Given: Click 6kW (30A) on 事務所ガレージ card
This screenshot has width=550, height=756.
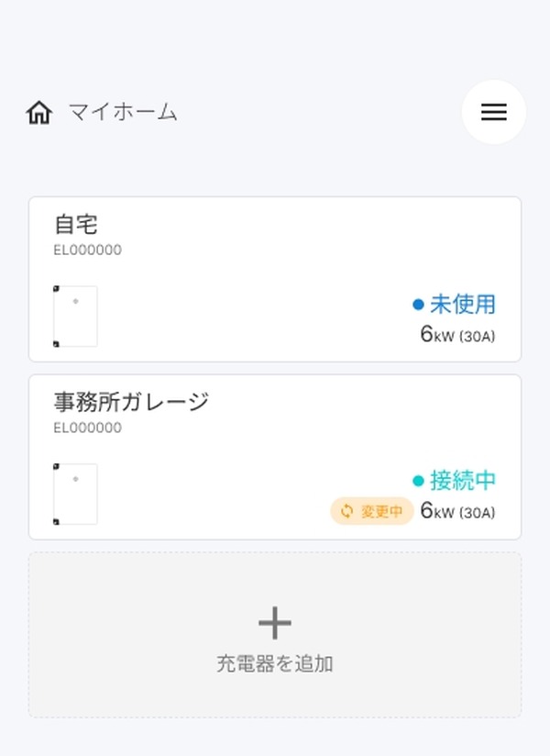Looking at the screenshot, I should click(x=457, y=511).
